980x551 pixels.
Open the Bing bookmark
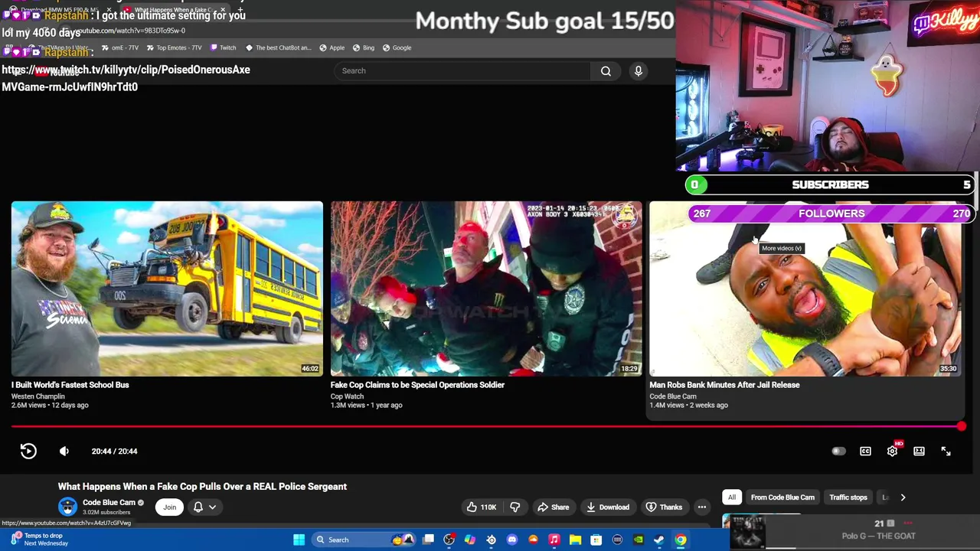coord(364,47)
